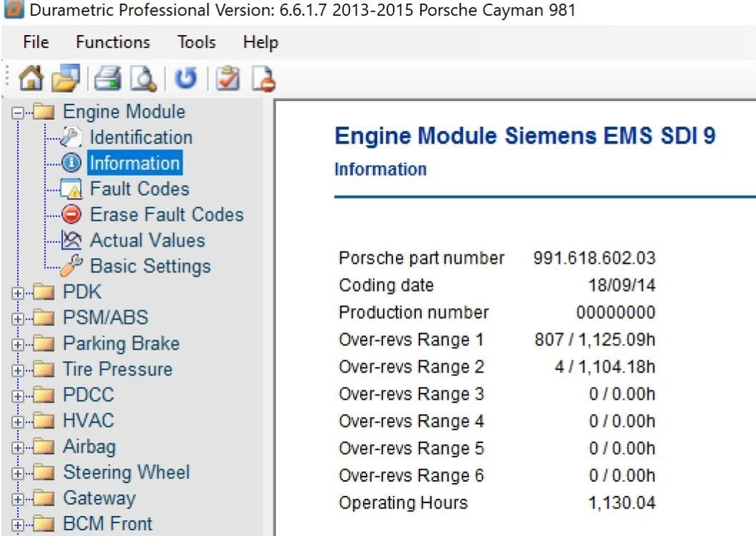Image resolution: width=756 pixels, height=536 pixels.
Task: Expand the PDCC tree node
Action: (18, 396)
